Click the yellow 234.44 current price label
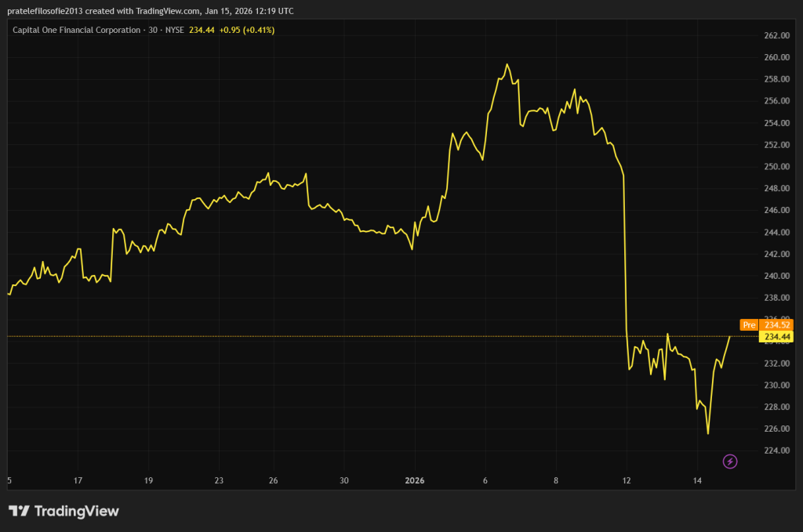 pos(774,336)
